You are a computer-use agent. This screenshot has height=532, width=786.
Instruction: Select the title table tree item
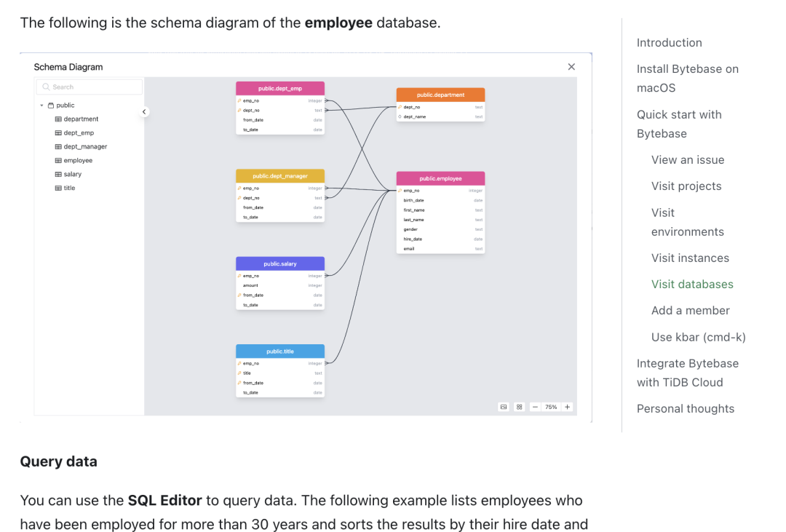coord(65,188)
